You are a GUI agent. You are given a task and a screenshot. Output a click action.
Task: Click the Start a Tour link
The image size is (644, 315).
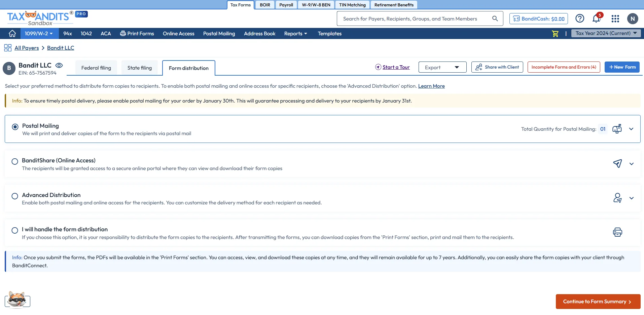coord(393,67)
